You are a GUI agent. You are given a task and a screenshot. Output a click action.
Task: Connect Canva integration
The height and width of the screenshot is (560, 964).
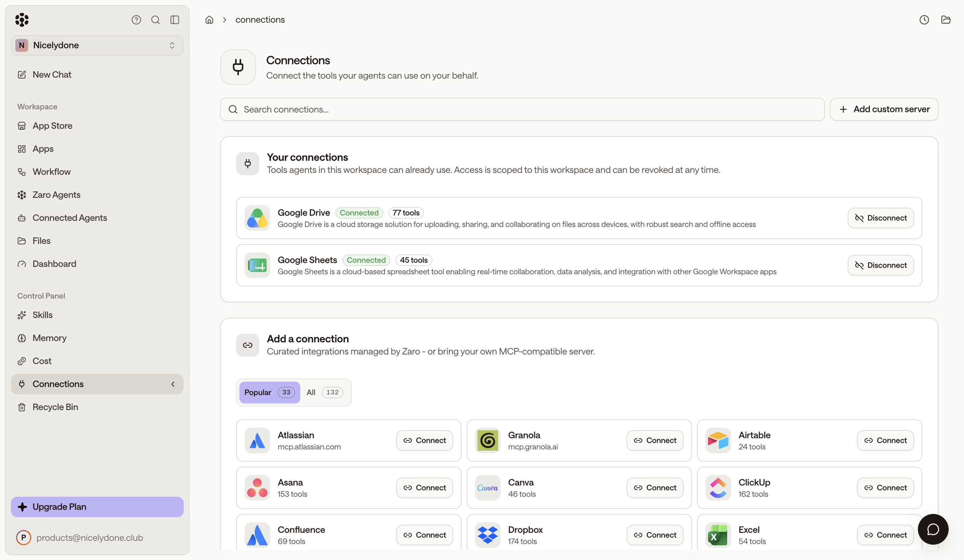coord(655,488)
